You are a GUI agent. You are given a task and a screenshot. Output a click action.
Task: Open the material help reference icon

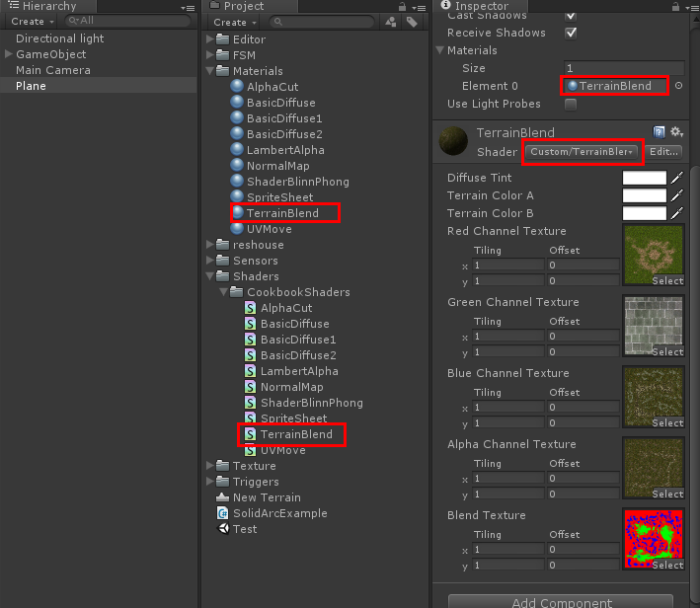(x=660, y=132)
